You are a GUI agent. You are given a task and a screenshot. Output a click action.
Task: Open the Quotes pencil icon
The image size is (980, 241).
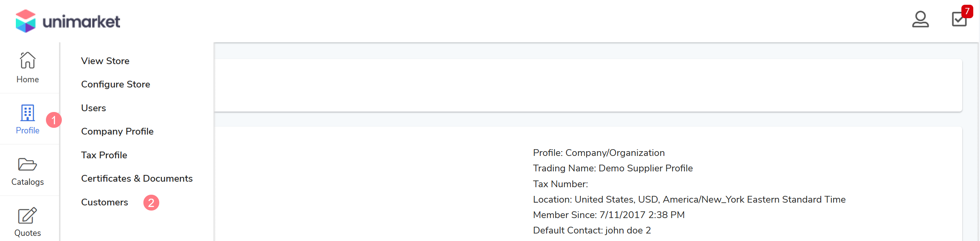tap(27, 216)
